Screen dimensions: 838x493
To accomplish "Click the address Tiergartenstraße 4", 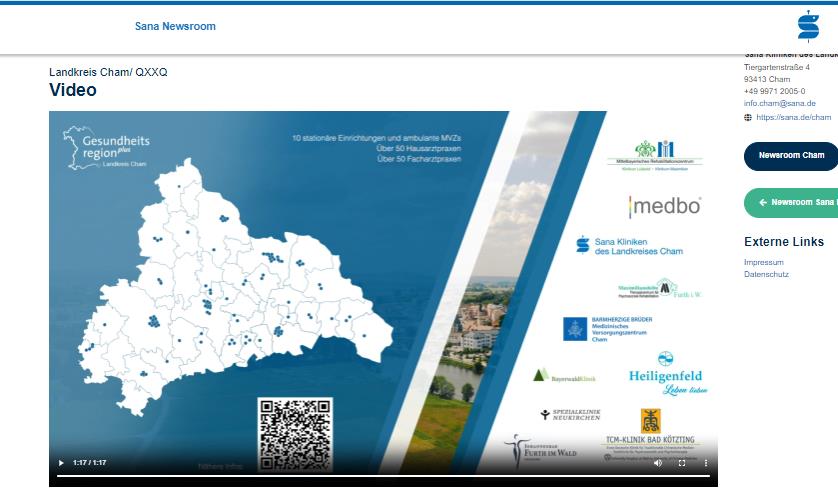I will [777, 67].
